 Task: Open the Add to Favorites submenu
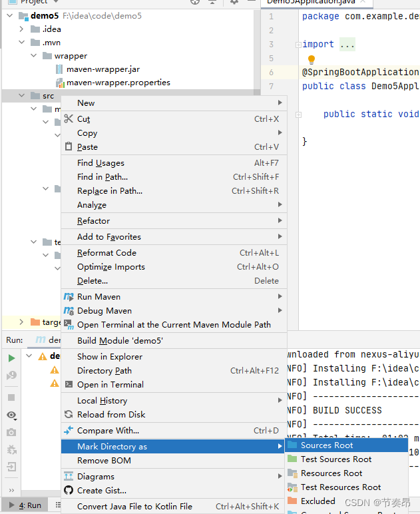174,236
